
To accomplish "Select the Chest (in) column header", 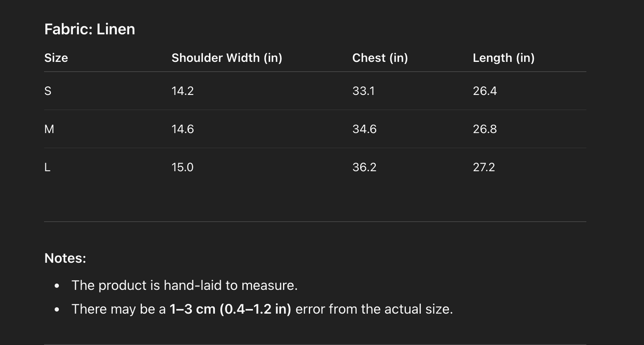I will pos(380,58).
